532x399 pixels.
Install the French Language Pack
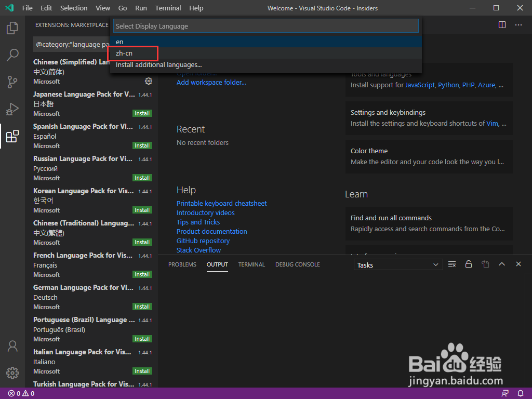(142, 274)
